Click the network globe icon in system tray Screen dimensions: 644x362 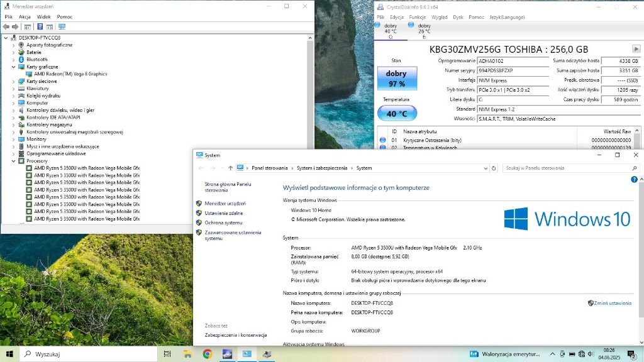tap(582, 354)
